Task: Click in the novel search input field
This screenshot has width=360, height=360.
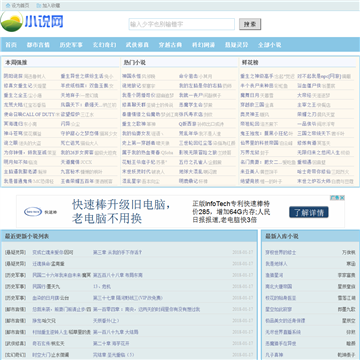Action: click(x=182, y=24)
